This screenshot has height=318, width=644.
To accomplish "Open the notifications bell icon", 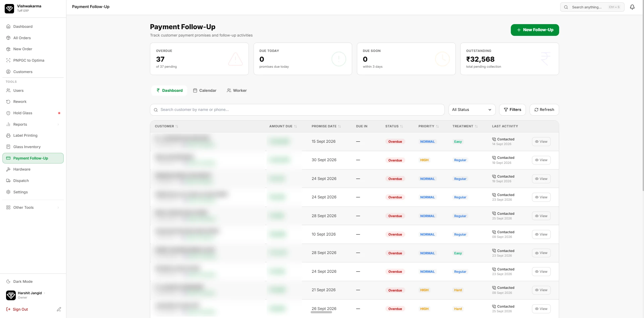I will 632,7.
